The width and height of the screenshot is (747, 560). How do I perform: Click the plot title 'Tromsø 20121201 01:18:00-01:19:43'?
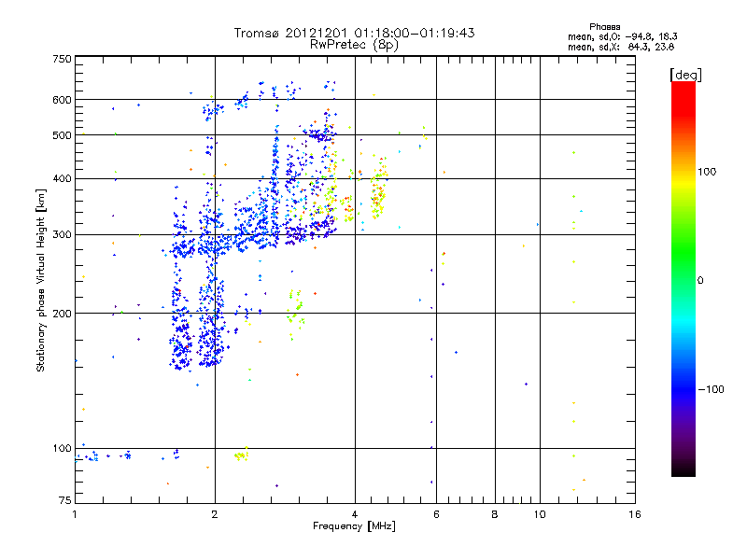point(354,33)
